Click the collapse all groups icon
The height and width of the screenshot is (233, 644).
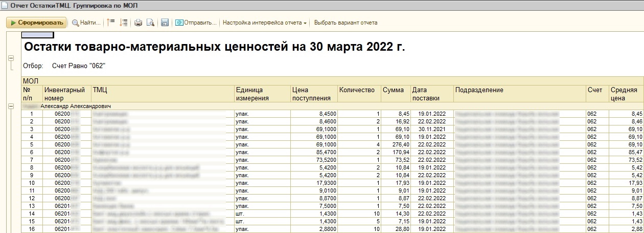[111, 23]
